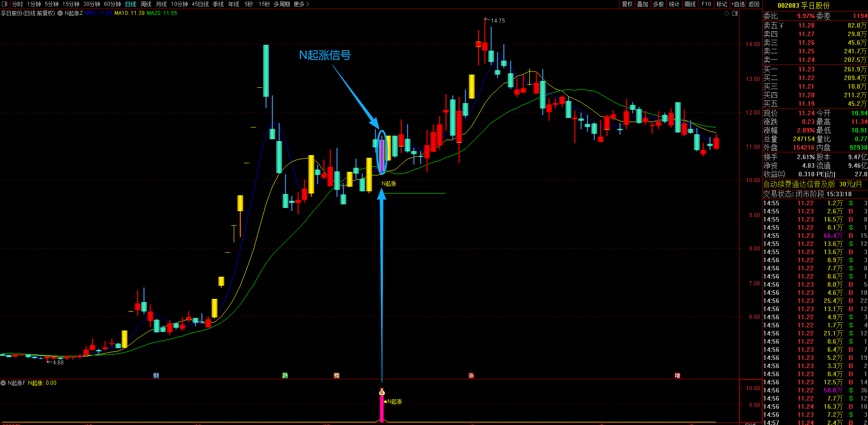Image resolution: width=868 pixels, height=425 pixels.
Task: Click the 叠加 overlay button
Action: (642, 4)
